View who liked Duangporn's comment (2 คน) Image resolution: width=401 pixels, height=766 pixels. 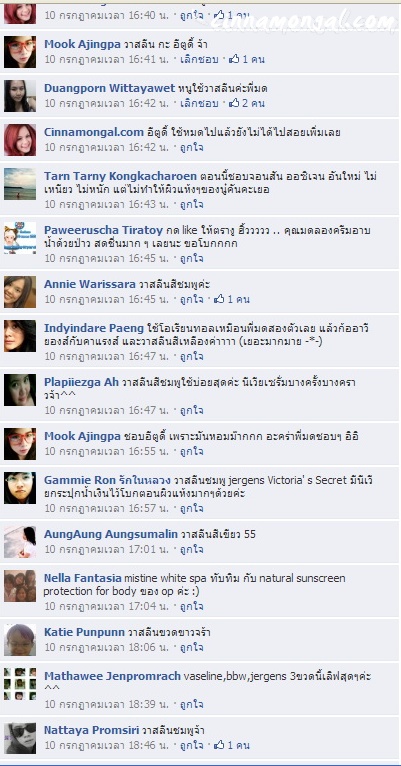click(253, 103)
